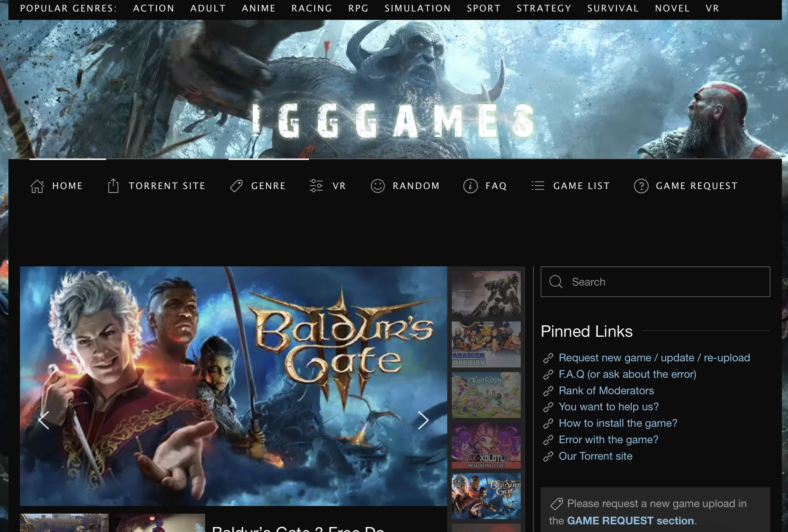The width and height of the screenshot is (788, 532).
Task: Select the ACTION genre in the top bar
Action: 154,8
